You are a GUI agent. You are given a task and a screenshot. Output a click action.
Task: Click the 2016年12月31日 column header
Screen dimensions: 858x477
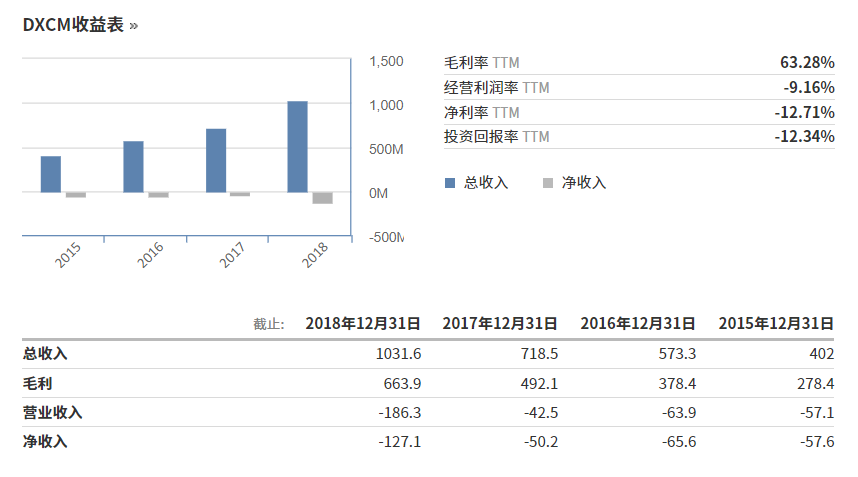pos(638,323)
